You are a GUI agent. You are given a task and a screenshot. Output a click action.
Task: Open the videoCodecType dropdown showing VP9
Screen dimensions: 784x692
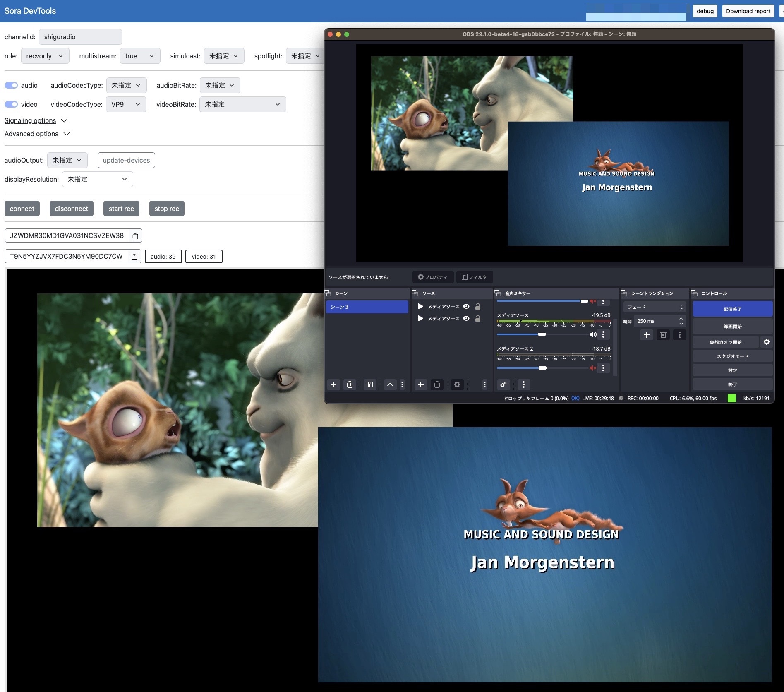point(126,104)
